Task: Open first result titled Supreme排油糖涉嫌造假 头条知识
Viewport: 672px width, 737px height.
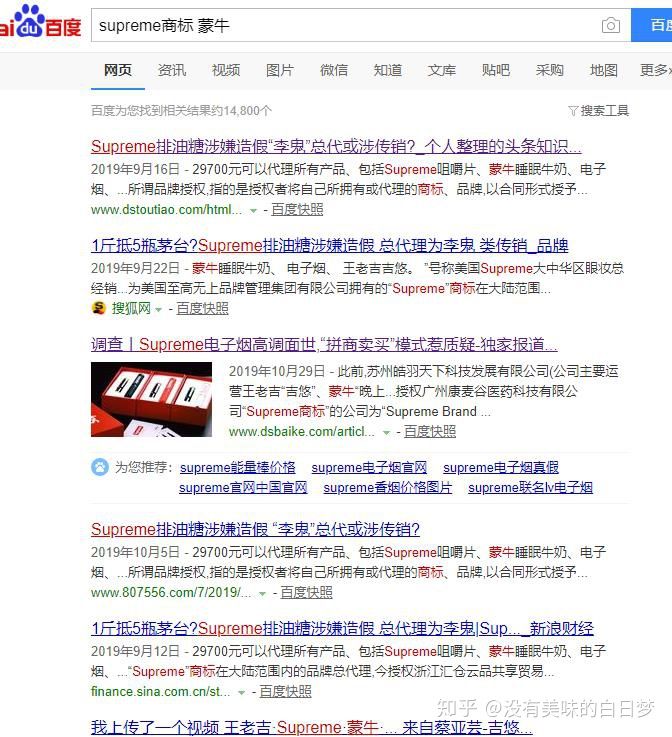Action: [336, 147]
